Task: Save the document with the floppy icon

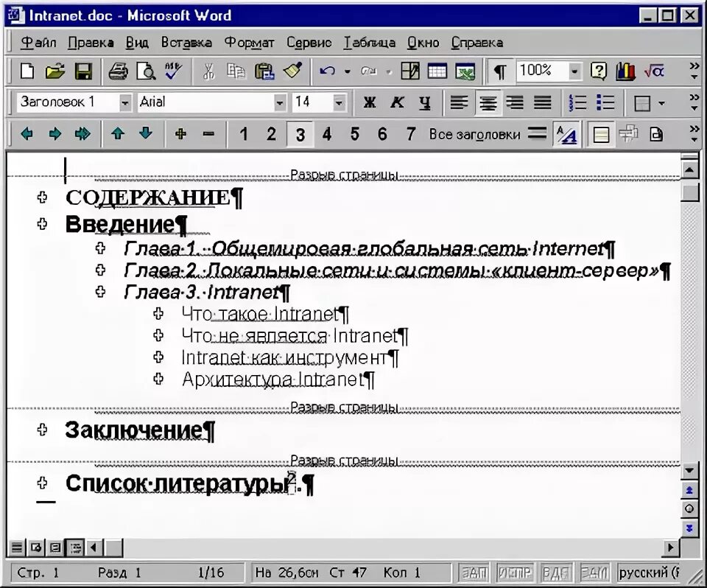Action: tap(83, 71)
